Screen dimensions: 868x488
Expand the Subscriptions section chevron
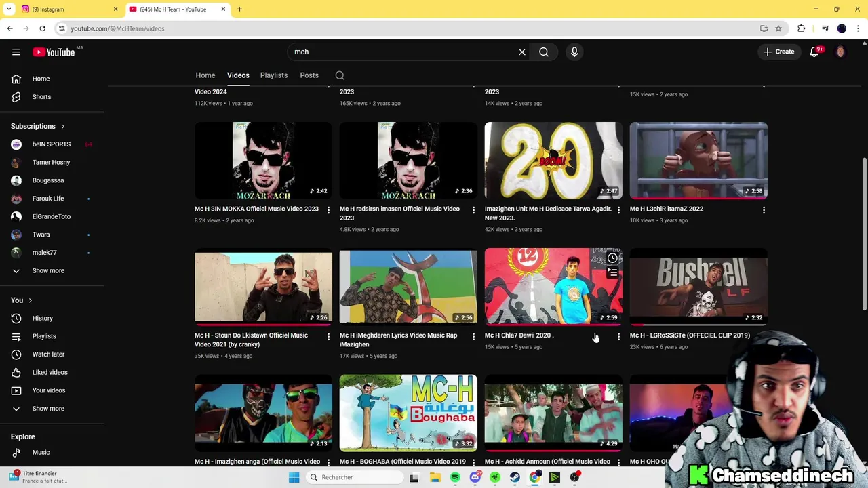pos(63,127)
